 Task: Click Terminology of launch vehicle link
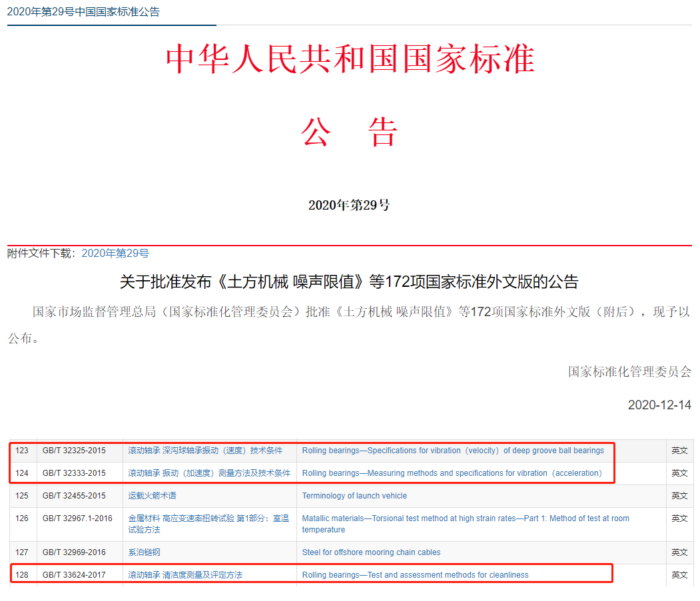pos(354,496)
